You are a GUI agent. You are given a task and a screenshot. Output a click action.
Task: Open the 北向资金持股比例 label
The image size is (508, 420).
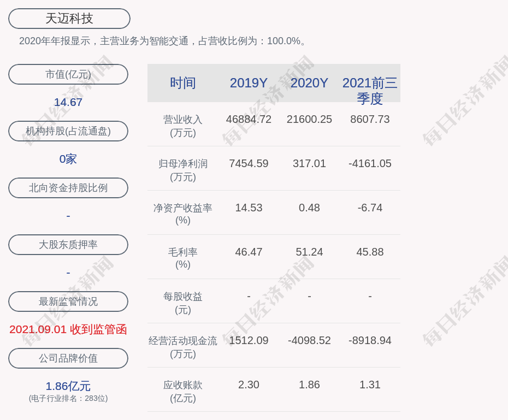pyautogui.click(x=68, y=188)
